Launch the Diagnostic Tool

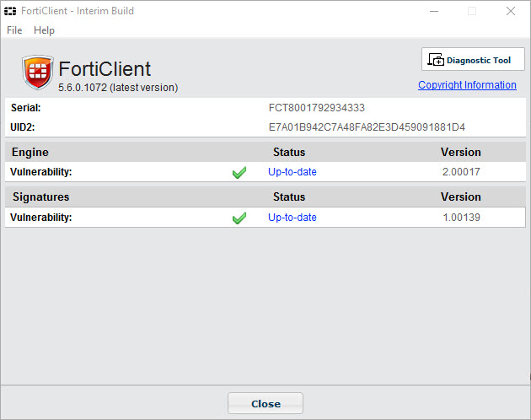473,59
